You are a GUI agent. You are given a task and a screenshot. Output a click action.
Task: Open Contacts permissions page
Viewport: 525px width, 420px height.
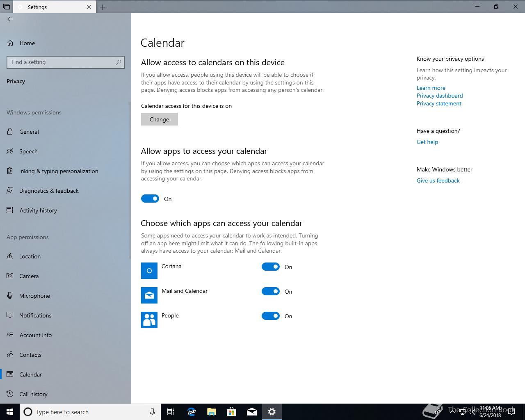coord(66,355)
